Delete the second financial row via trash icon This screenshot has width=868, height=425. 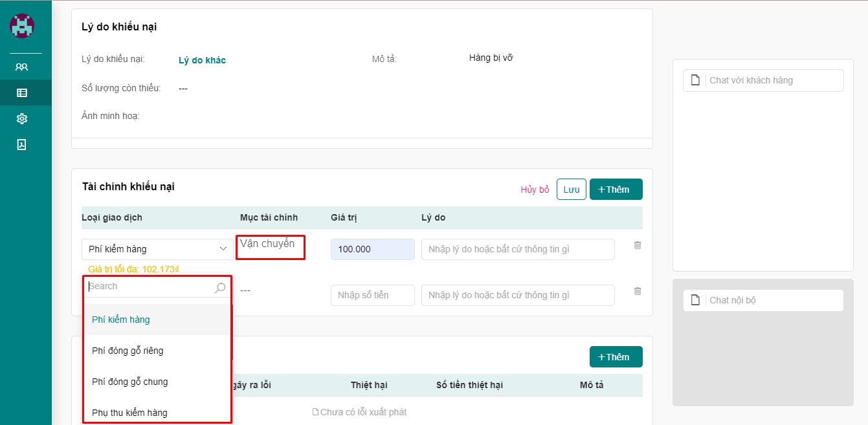tap(637, 292)
